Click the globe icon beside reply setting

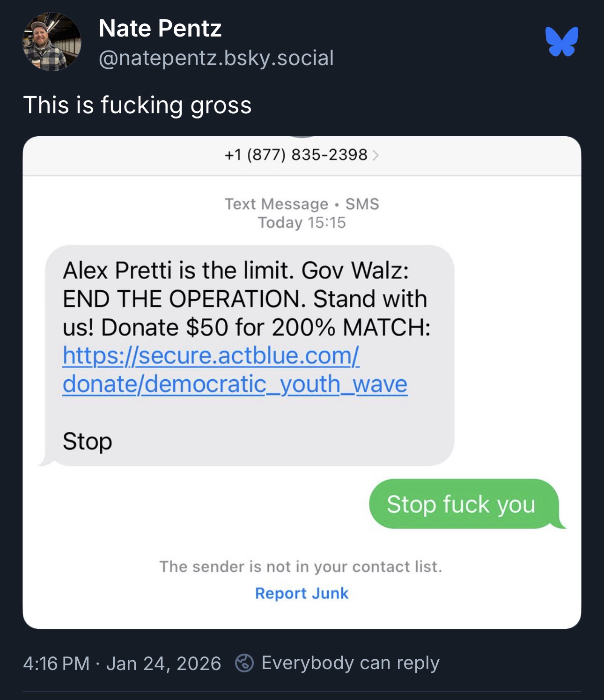pyautogui.click(x=244, y=663)
